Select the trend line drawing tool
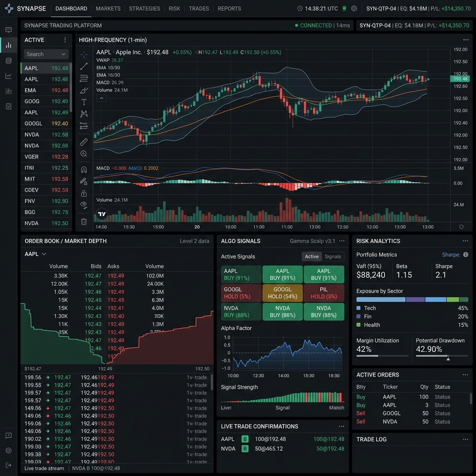 point(84,66)
